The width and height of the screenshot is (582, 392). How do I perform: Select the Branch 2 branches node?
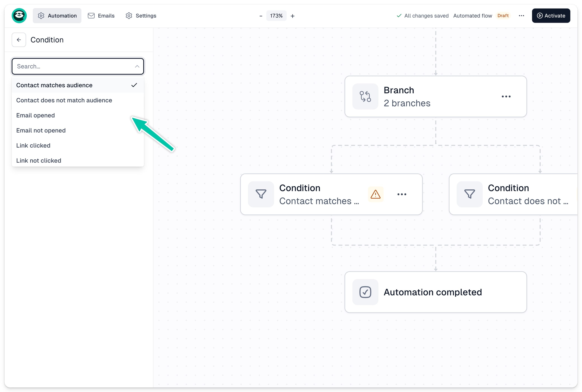pyautogui.click(x=436, y=96)
